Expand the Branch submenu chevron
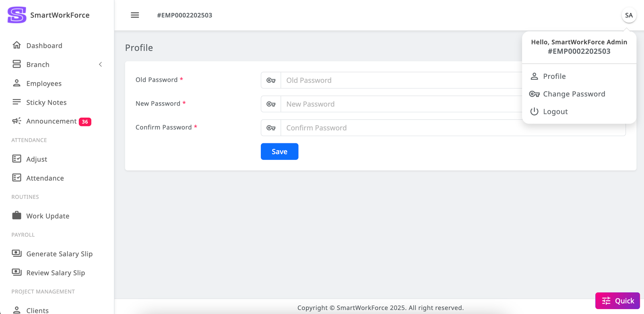This screenshot has width=644, height=314. pos(100,64)
